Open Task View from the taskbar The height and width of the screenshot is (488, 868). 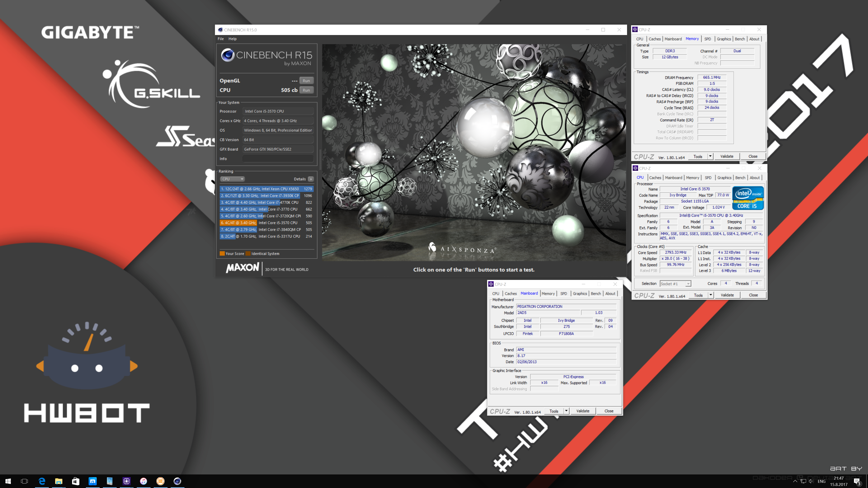pyautogui.click(x=25, y=481)
